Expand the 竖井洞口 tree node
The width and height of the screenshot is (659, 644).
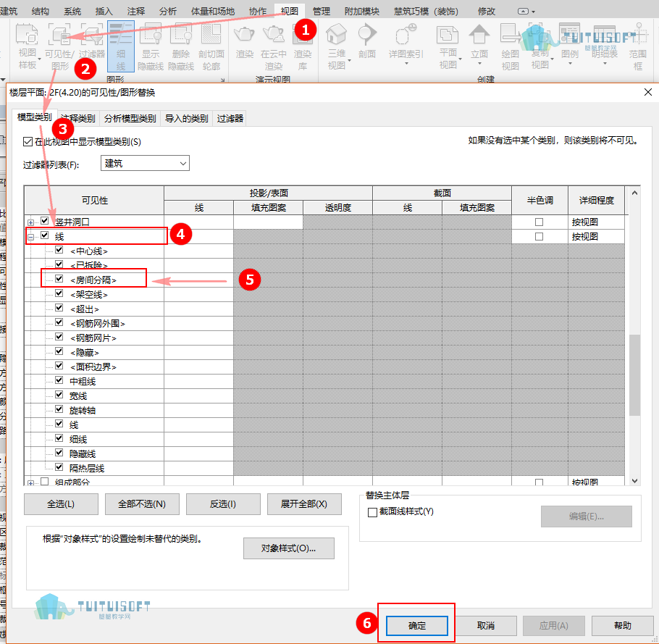click(x=30, y=222)
